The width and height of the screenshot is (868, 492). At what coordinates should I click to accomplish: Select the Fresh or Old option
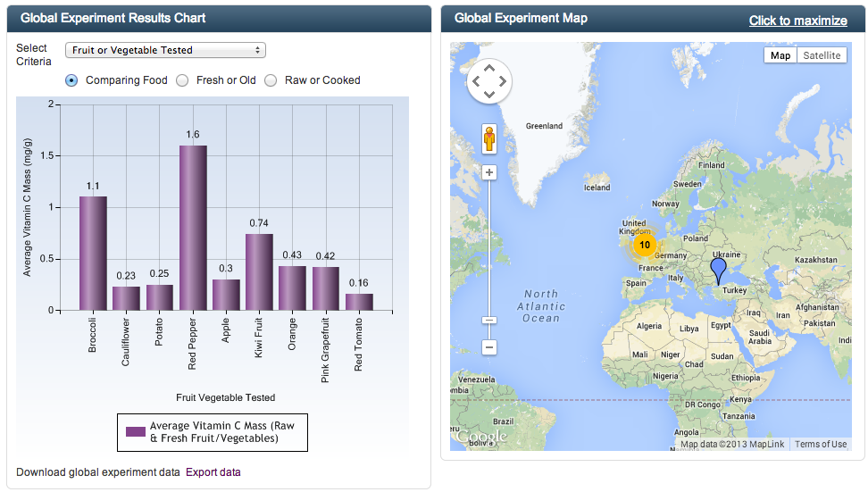point(182,80)
